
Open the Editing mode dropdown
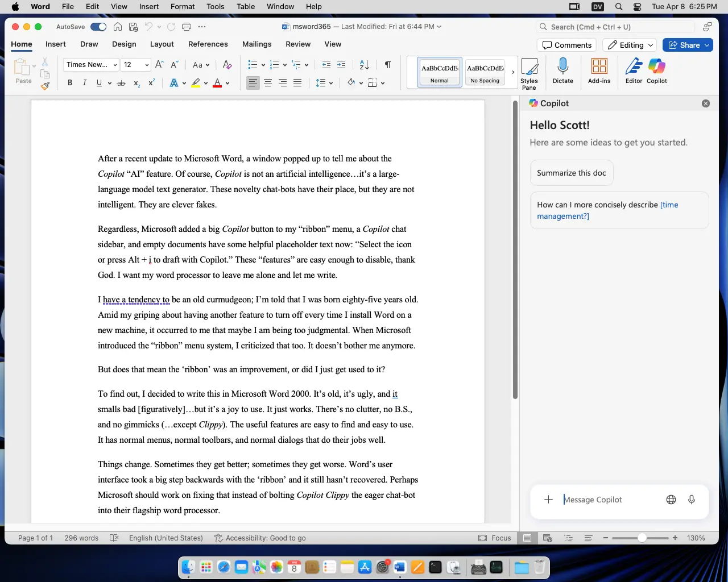click(630, 45)
